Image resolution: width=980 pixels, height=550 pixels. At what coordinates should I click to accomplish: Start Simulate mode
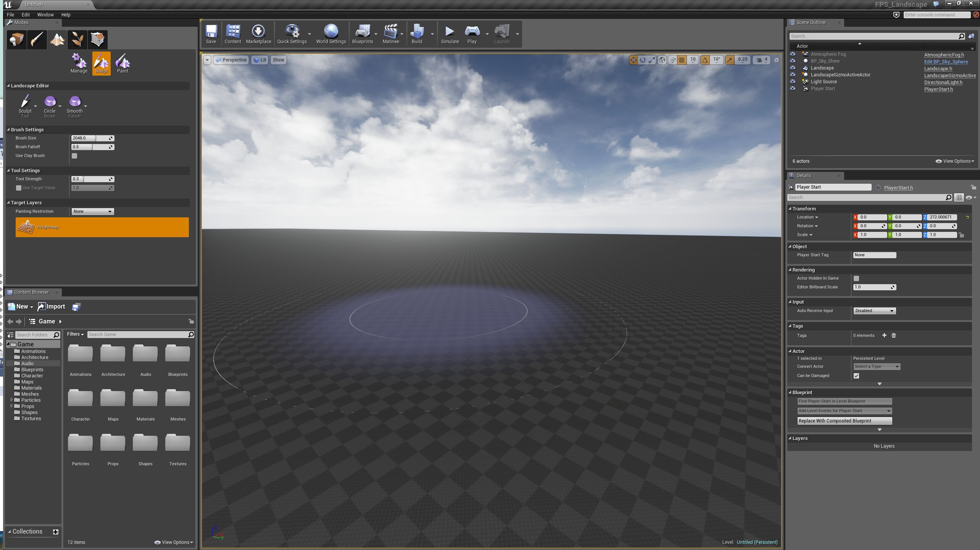[450, 34]
